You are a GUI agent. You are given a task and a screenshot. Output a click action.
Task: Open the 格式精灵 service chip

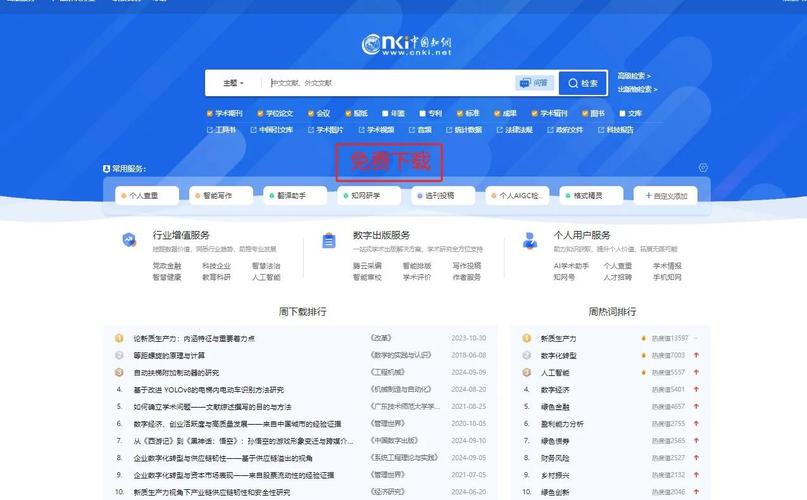(x=591, y=196)
